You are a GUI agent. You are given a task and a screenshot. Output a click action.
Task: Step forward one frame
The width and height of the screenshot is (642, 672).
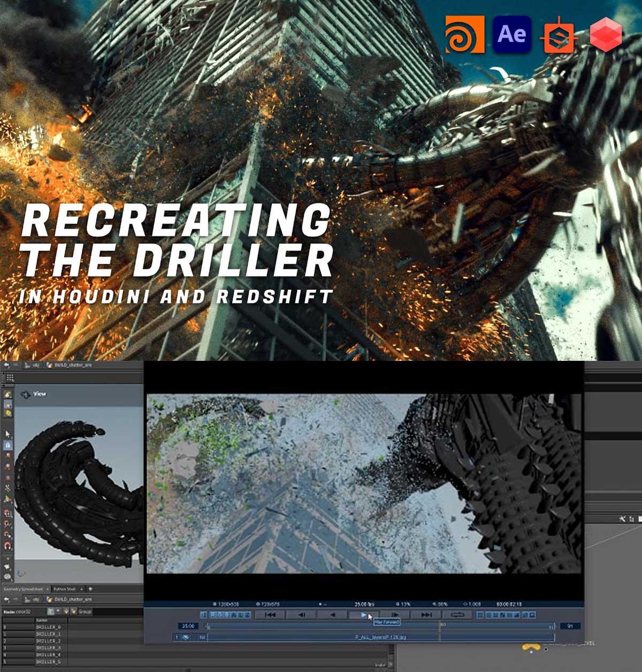pos(395,615)
